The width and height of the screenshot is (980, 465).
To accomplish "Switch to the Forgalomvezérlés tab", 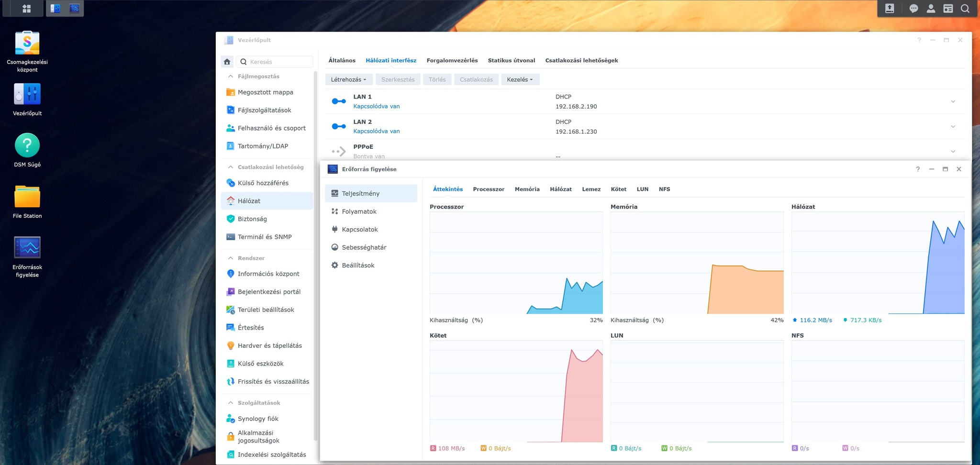I will coord(452,60).
